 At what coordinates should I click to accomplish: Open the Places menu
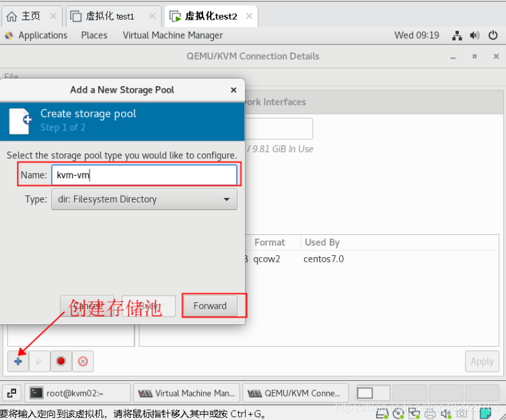pyautogui.click(x=94, y=36)
